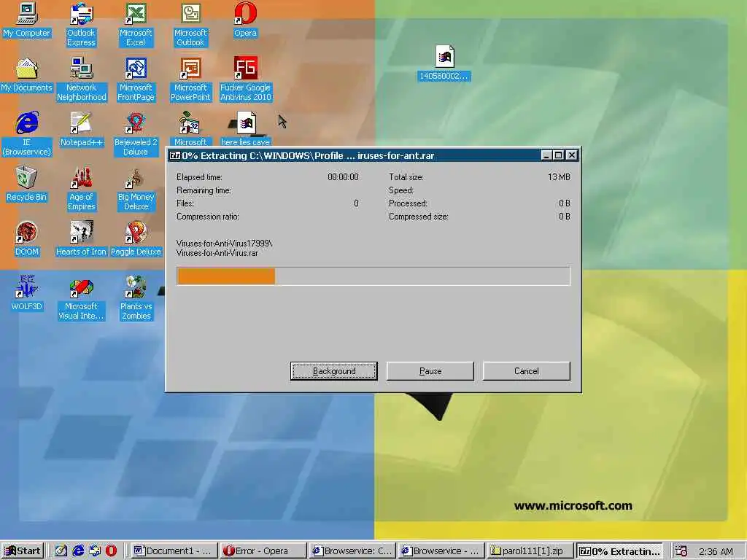Click Internet Explorer quick launch icon

click(x=78, y=551)
